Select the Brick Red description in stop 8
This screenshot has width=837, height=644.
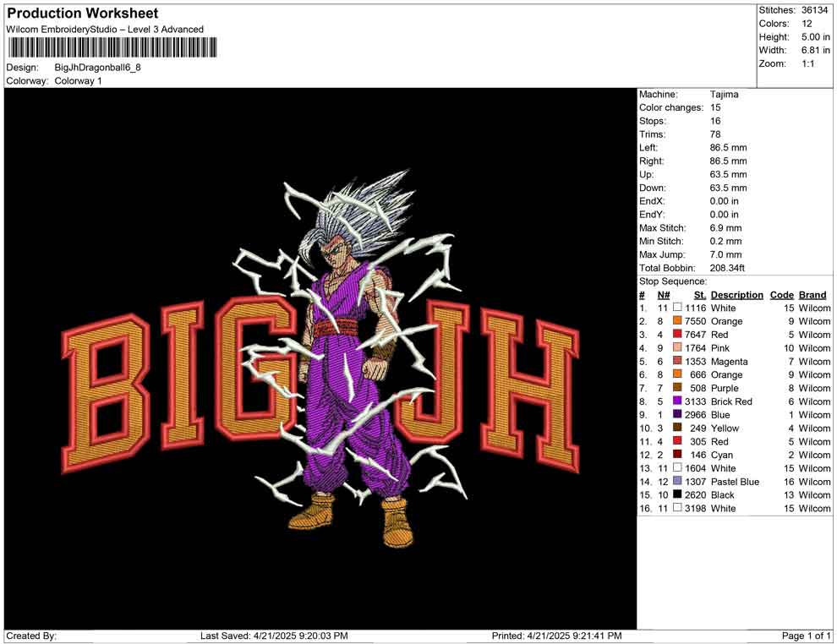[x=731, y=401]
